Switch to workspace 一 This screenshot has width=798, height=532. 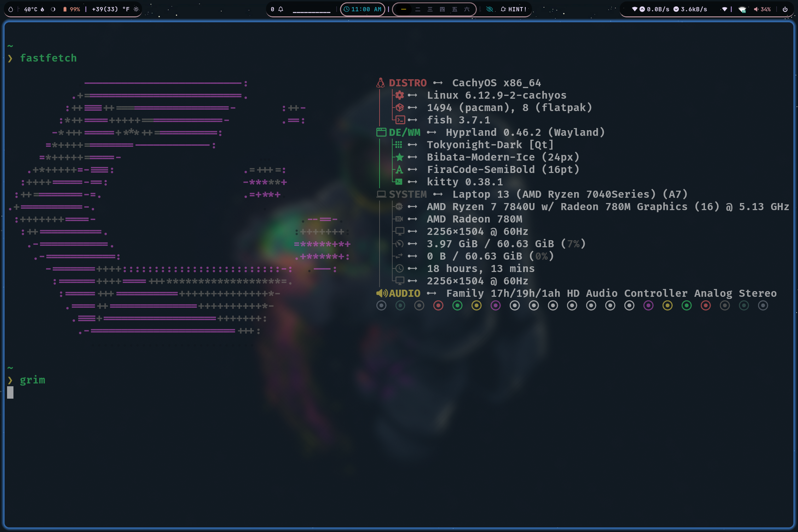[x=404, y=9]
